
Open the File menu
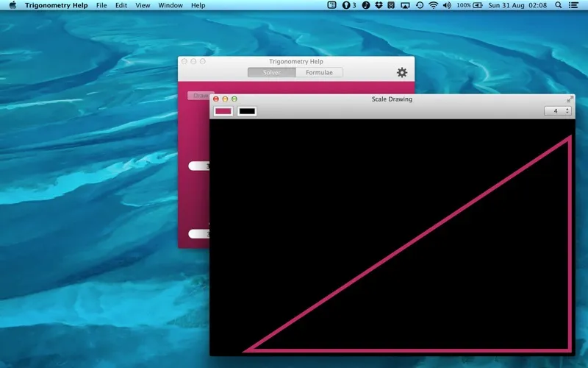point(101,5)
